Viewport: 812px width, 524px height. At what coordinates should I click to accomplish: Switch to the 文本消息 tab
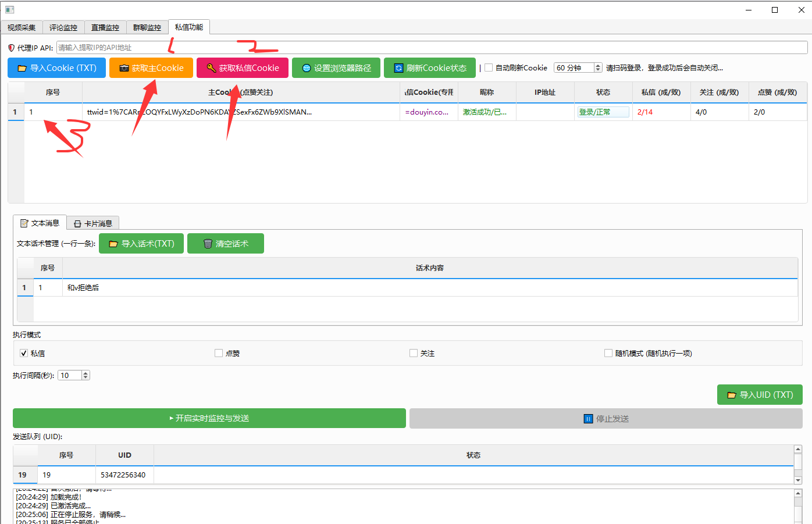pyautogui.click(x=40, y=223)
